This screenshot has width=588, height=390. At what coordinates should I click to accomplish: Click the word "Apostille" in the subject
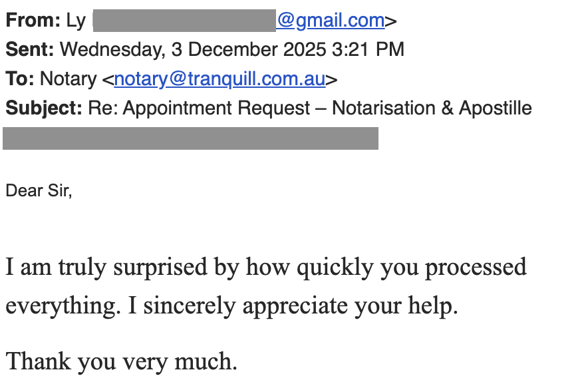pyautogui.click(x=496, y=108)
